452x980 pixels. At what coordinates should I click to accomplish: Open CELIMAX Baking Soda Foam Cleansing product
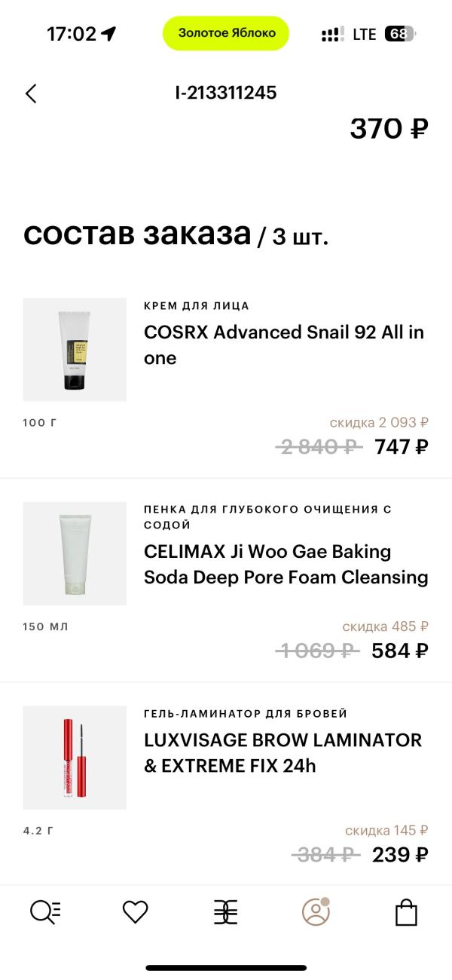coord(286,565)
